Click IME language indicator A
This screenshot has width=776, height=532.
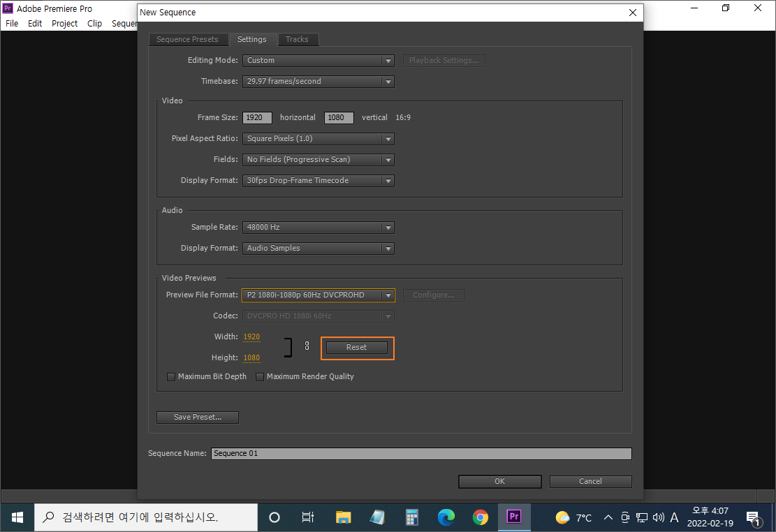click(x=674, y=517)
